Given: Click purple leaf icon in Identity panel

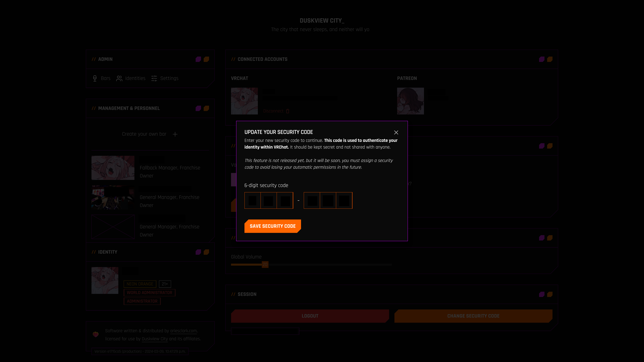Looking at the screenshot, I should tap(198, 252).
